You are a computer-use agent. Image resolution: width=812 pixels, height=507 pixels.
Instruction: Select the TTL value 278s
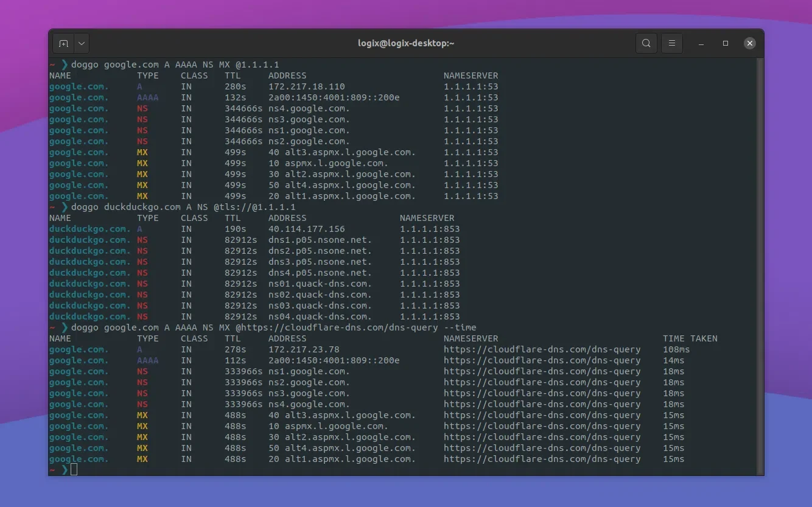[x=236, y=349]
